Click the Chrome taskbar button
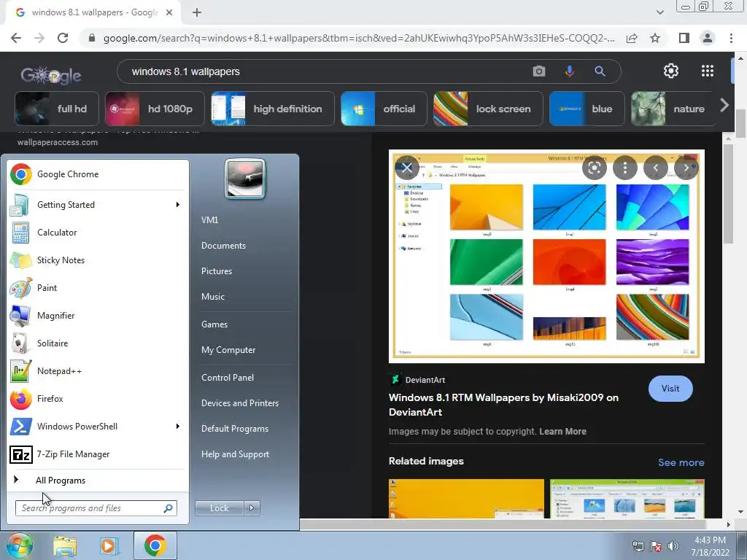 click(155, 545)
